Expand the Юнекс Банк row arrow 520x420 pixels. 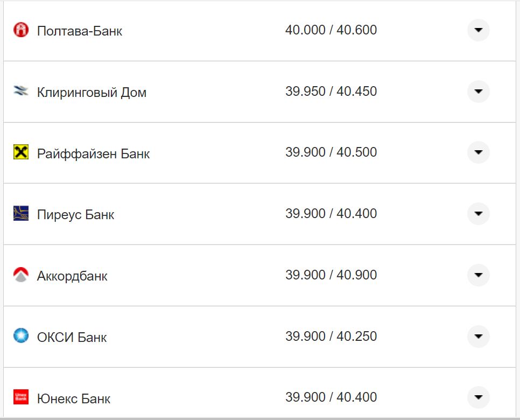click(478, 397)
